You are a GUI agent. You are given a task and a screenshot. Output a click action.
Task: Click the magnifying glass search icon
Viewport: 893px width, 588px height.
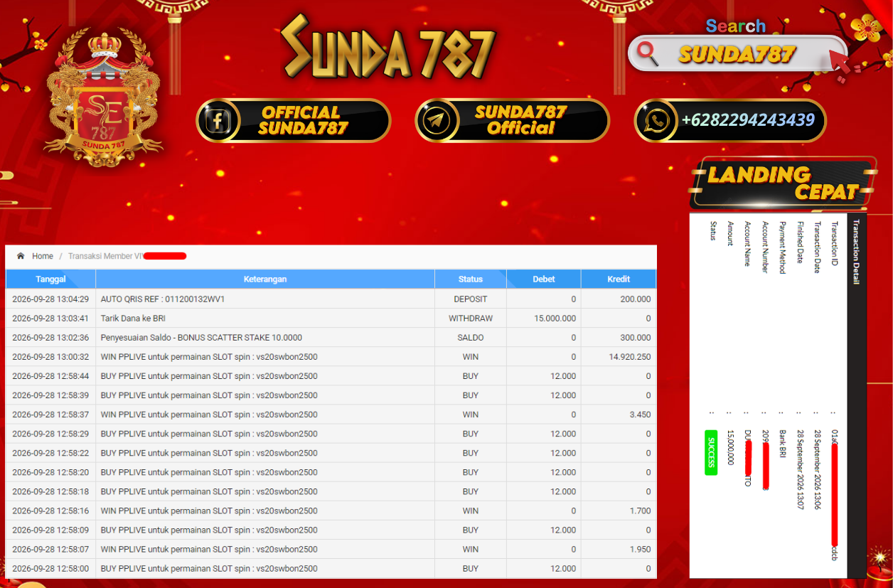click(648, 53)
